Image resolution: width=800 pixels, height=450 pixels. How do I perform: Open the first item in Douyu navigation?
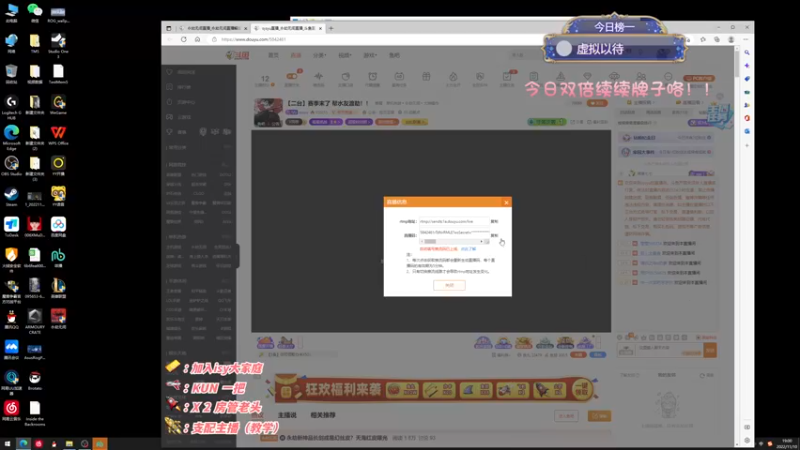[273, 55]
